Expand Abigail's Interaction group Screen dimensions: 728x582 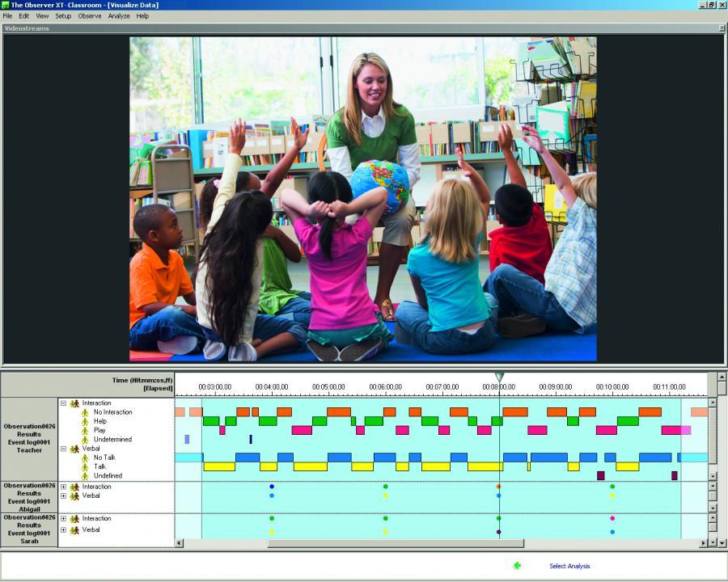[64, 487]
